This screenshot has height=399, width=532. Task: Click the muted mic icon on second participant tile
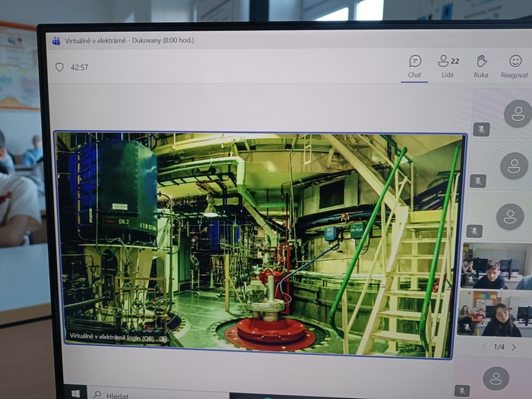(x=477, y=180)
